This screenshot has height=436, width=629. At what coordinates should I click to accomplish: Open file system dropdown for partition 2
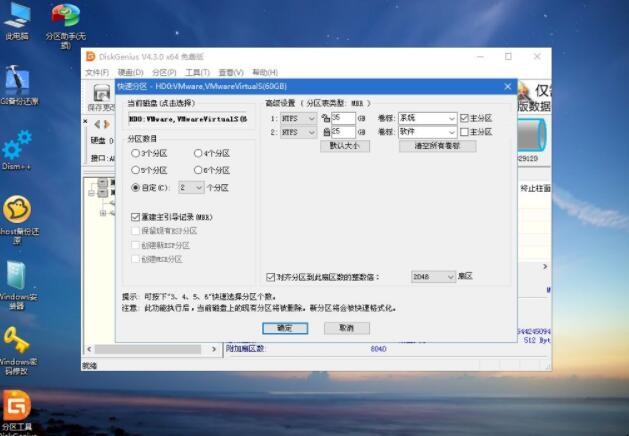[x=298, y=132]
